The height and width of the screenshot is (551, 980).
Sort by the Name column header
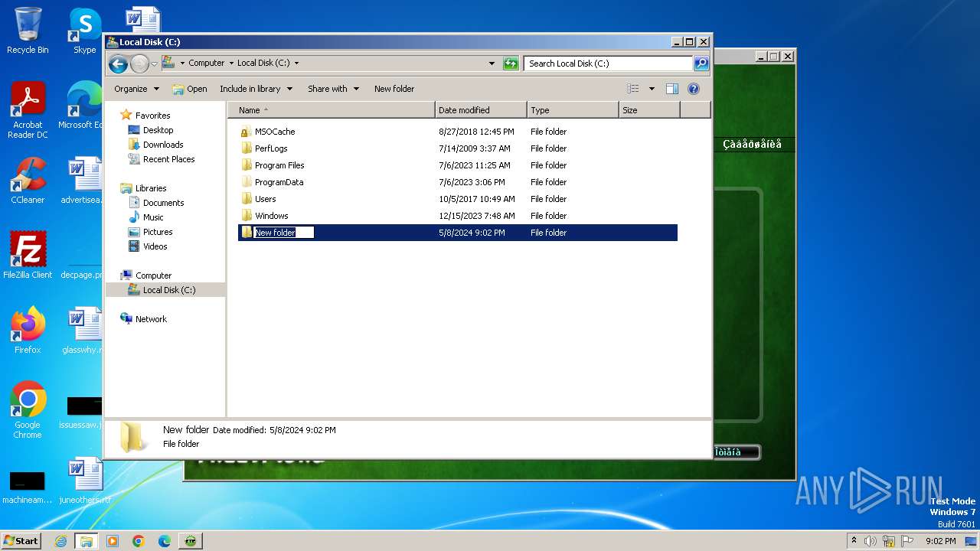click(331, 110)
